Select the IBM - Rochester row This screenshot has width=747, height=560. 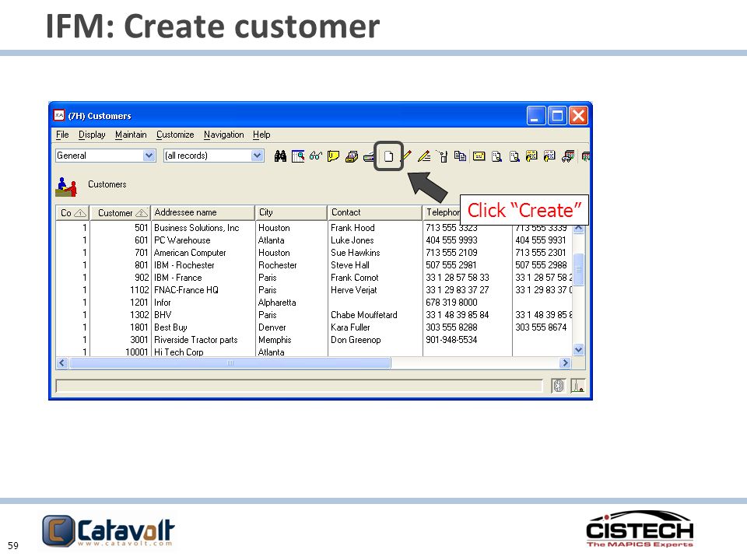coord(314,265)
